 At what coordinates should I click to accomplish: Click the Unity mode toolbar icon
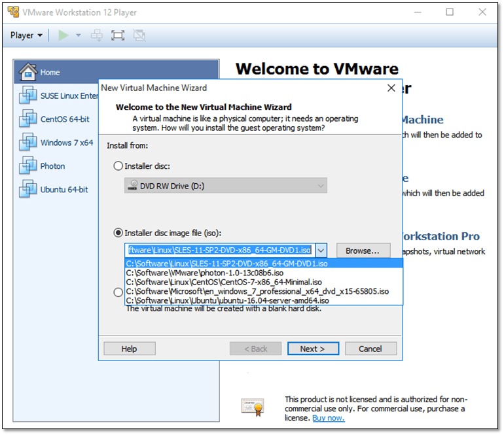[x=139, y=35]
